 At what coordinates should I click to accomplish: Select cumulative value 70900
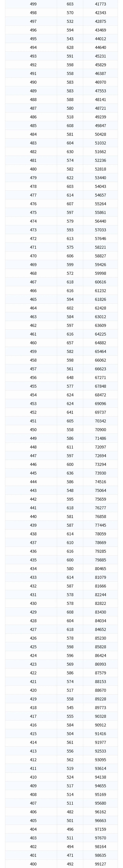pos(100,430)
